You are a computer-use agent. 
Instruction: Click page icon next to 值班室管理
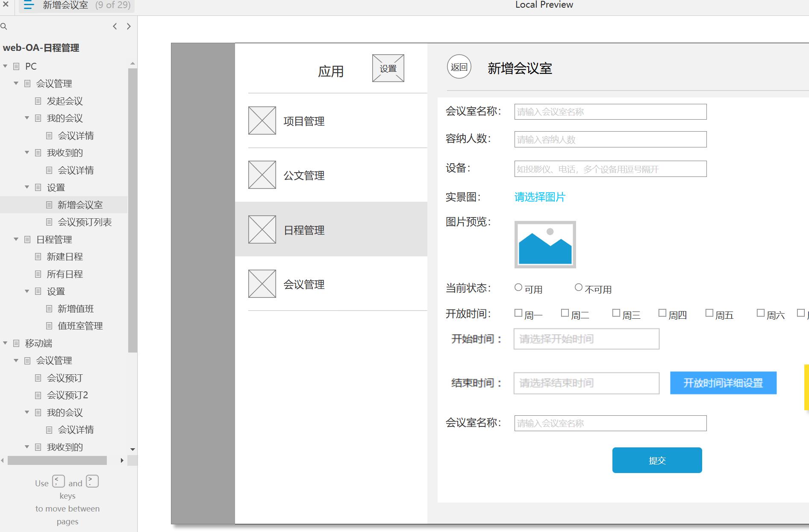pyautogui.click(x=49, y=326)
